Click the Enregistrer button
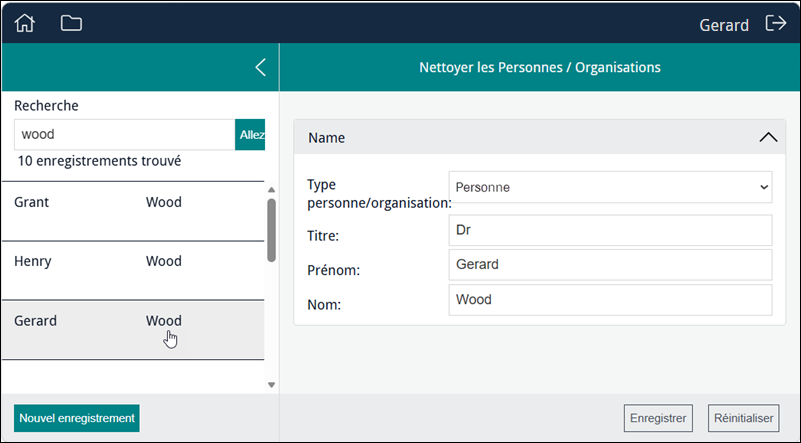 coord(658,418)
